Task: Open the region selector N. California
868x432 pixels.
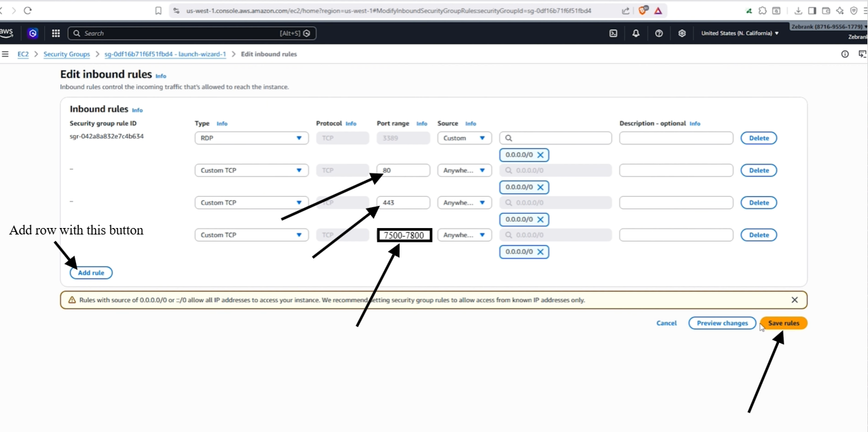Action: click(x=740, y=33)
